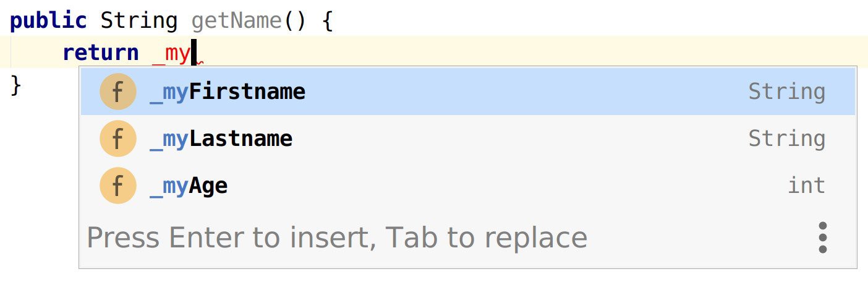Click the field icon beside _myLastname
The image size is (868, 282).
pyautogui.click(x=117, y=139)
